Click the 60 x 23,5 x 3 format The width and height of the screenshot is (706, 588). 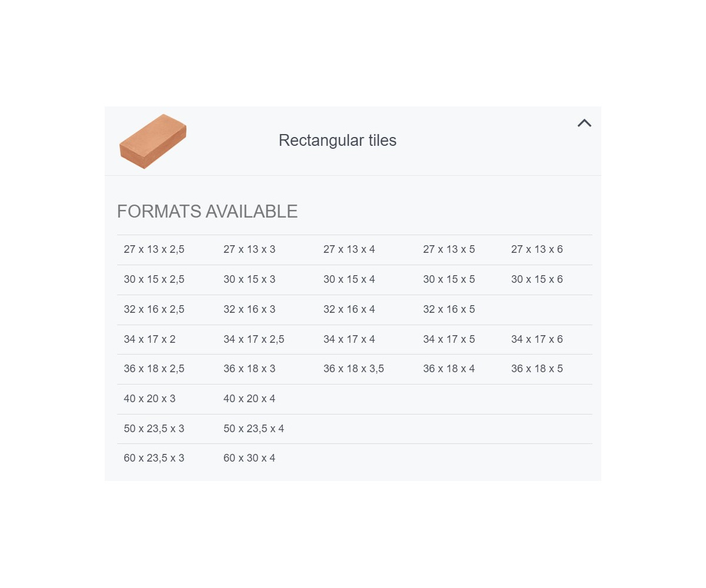pos(154,458)
